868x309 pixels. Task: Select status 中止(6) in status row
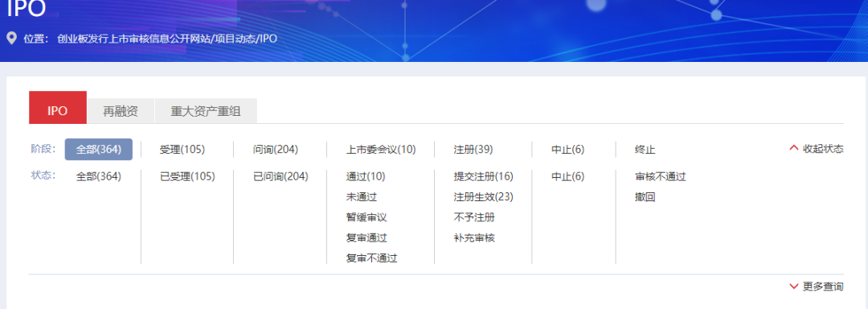click(x=568, y=177)
